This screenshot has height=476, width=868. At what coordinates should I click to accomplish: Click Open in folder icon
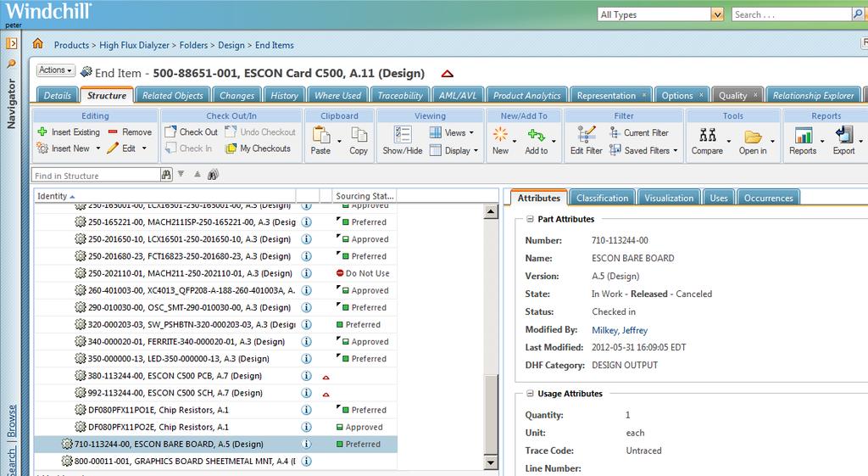click(753, 137)
